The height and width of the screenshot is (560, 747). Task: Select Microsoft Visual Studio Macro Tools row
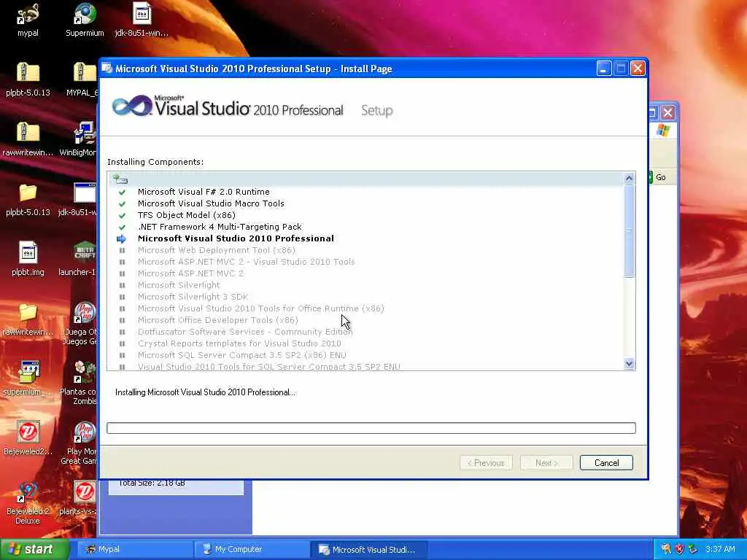[366, 203]
